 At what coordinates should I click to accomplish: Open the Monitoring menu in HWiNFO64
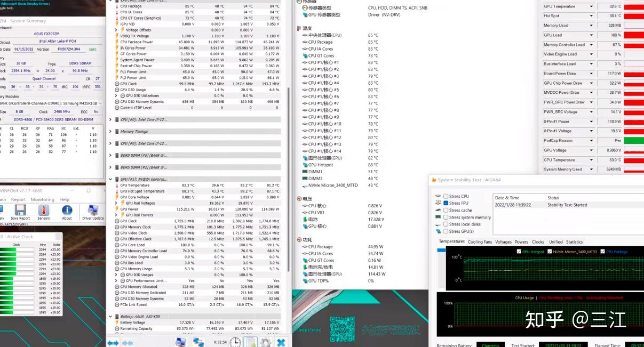point(42,199)
